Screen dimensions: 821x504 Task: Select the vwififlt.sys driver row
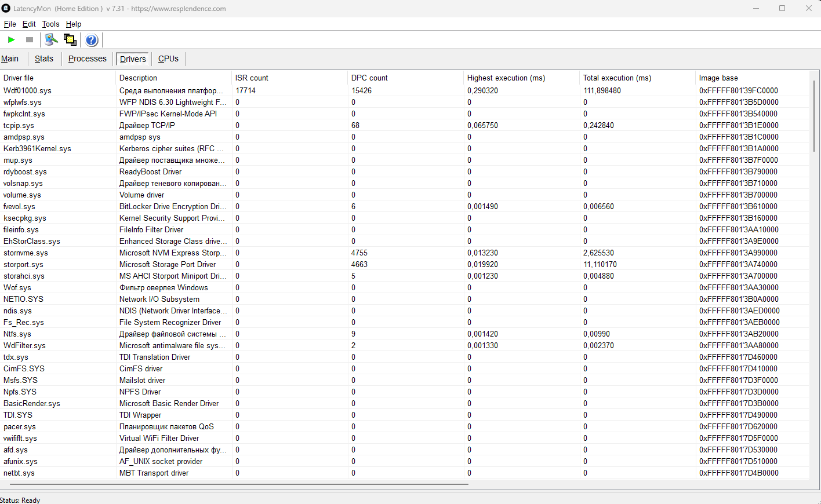point(405,438)
